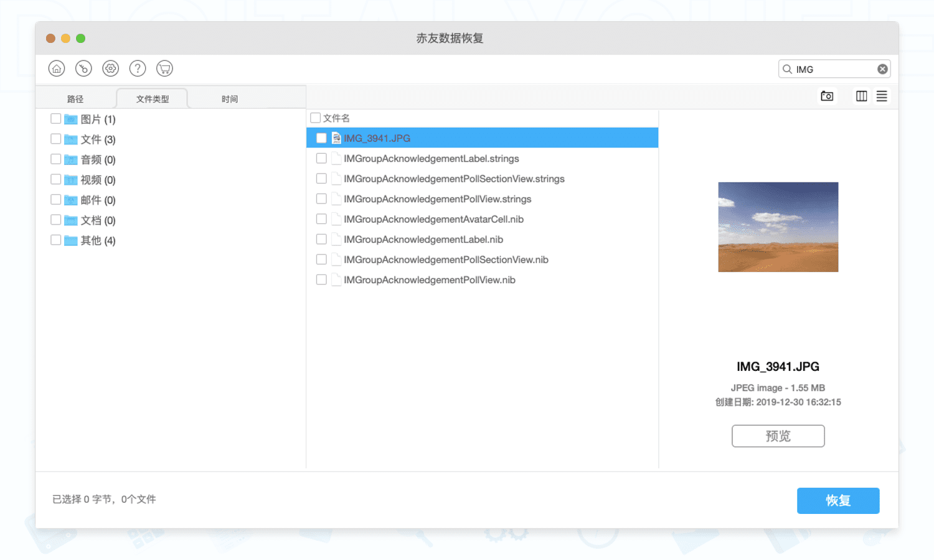This screenshot has width=934, height=560.
Task: Click the desert photo thumbnail
Action: (778, 227)
